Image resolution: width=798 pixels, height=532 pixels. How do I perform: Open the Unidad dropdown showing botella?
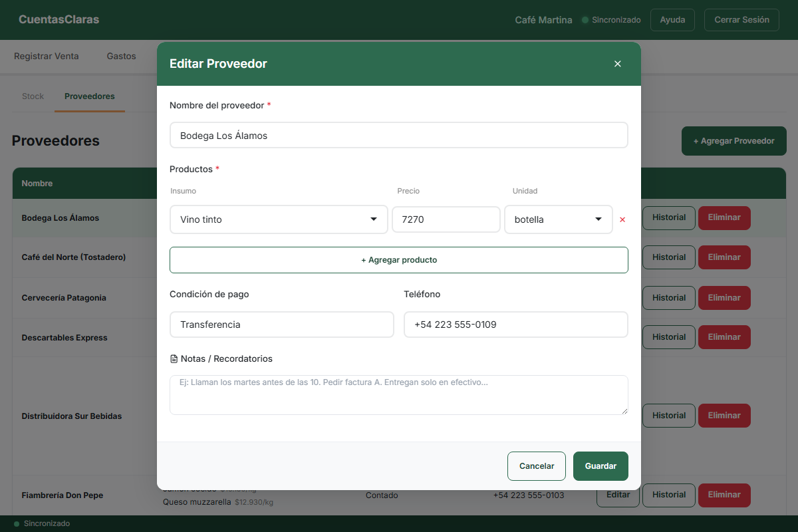(559, 219)
